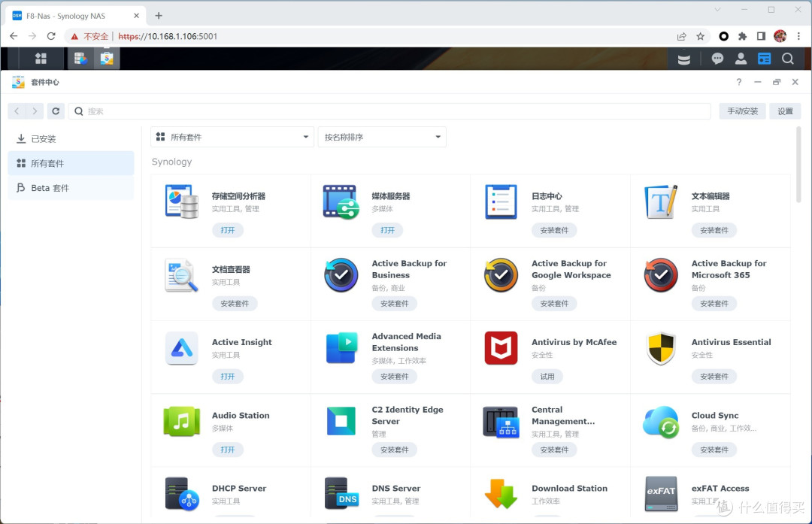Click the exFAT Access package icon
812x524 pixels.
[x=662, y=493]
